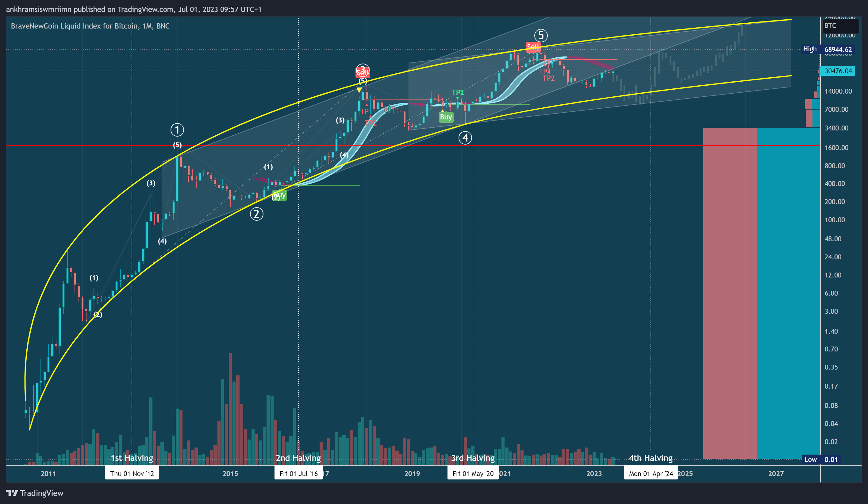This screenshot has height=504, width=868.
Task: Click the large pink volume-profile block
Action: 730,293
